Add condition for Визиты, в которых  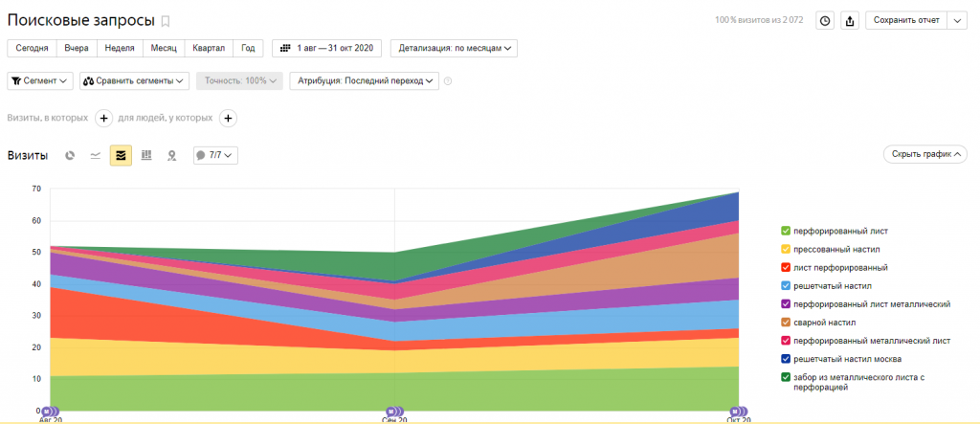103,118
